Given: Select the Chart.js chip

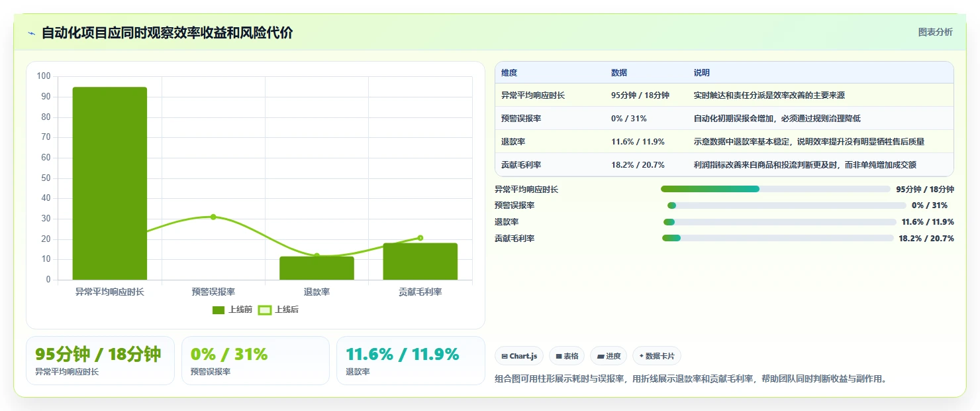Looking at the screenshot, I should click(519, 356).
